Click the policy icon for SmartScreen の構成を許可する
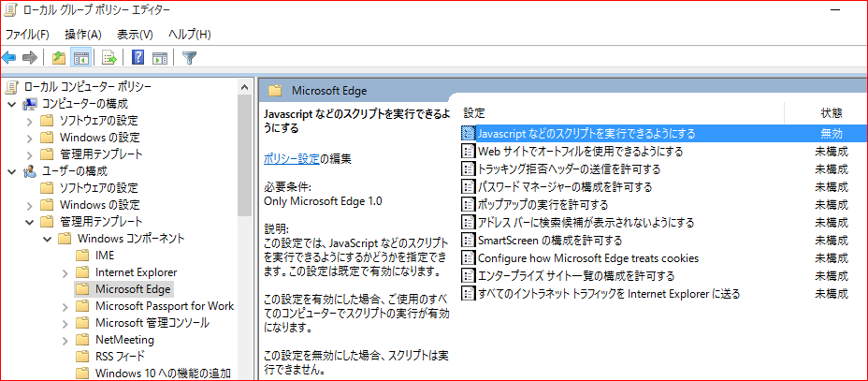The image size is (868, 381). [469, 241]
